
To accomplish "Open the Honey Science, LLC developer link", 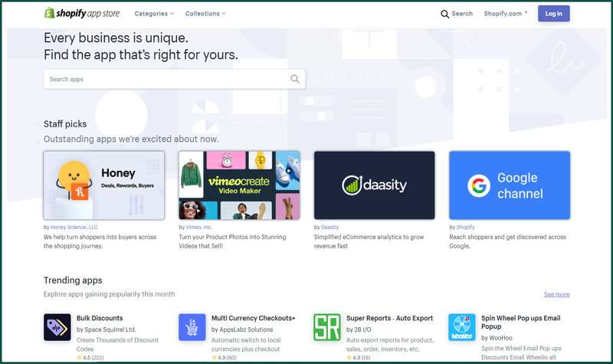I will (74, 227).
